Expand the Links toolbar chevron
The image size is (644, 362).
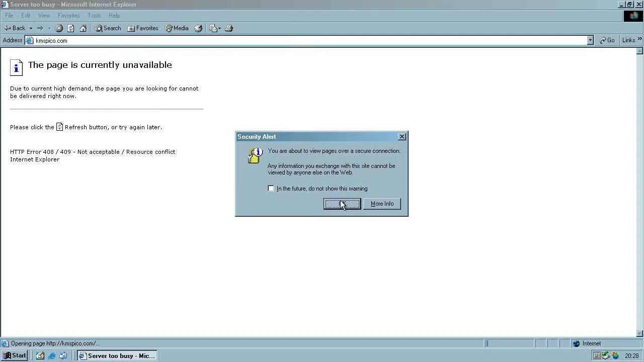(640, 39)
